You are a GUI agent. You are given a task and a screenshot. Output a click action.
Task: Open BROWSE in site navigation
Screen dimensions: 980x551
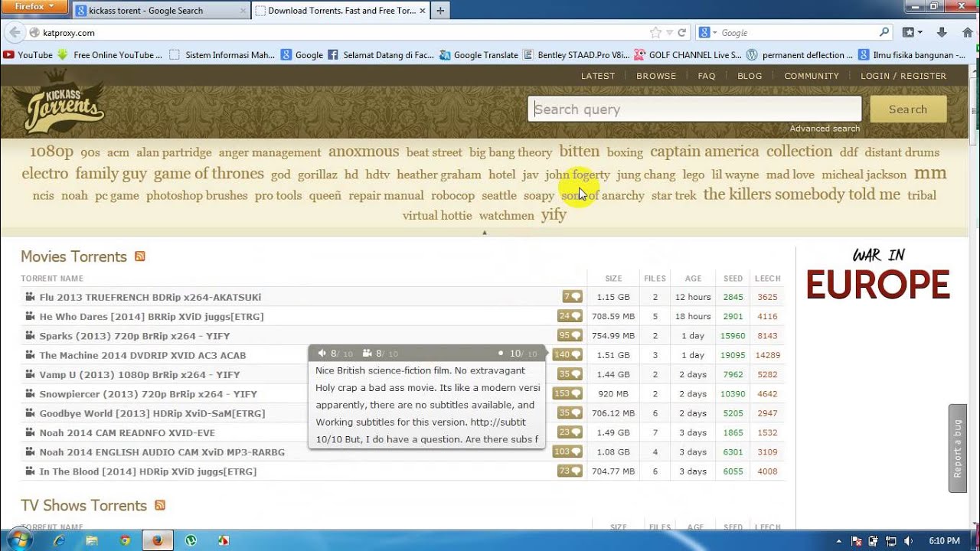pos(656,76)
